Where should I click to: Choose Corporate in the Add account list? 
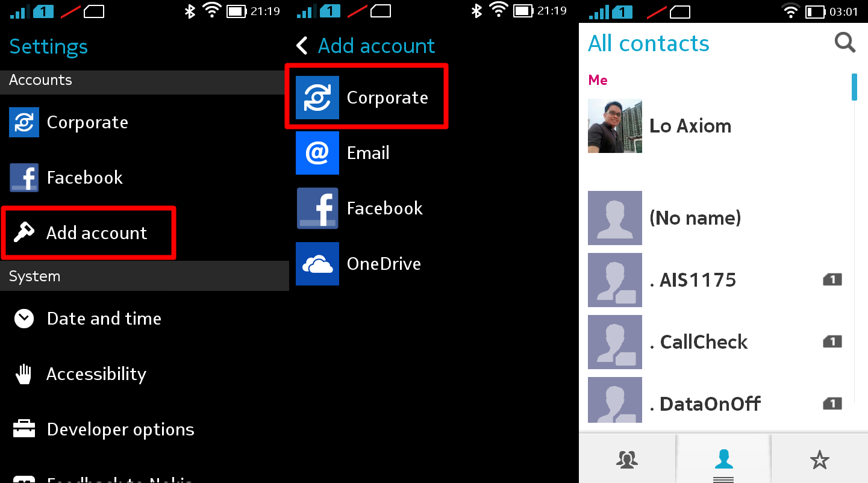pyautogui.click(x=366, y=98)
